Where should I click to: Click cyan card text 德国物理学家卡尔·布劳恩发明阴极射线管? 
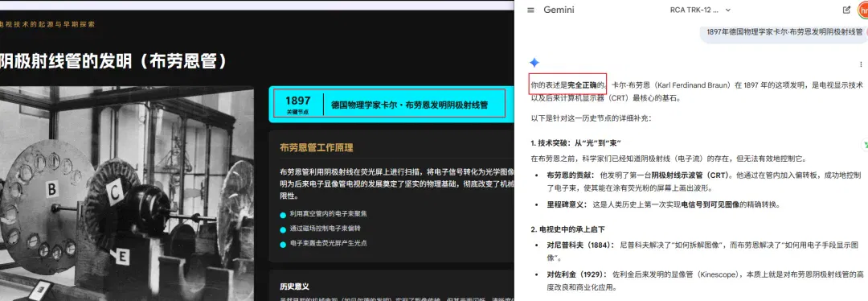(x=410, y=104)
